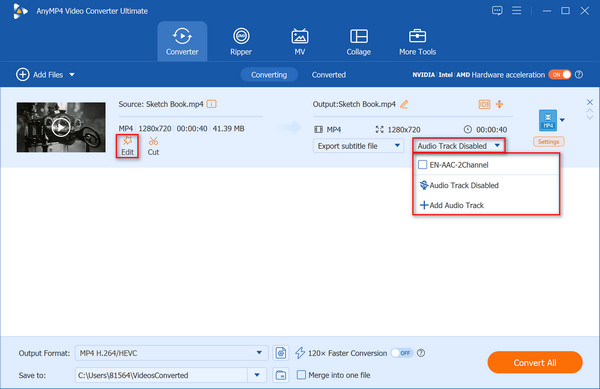The height and width of the screenshot is (389, 600).
Task: Show the Converted list
Action: 329,75
